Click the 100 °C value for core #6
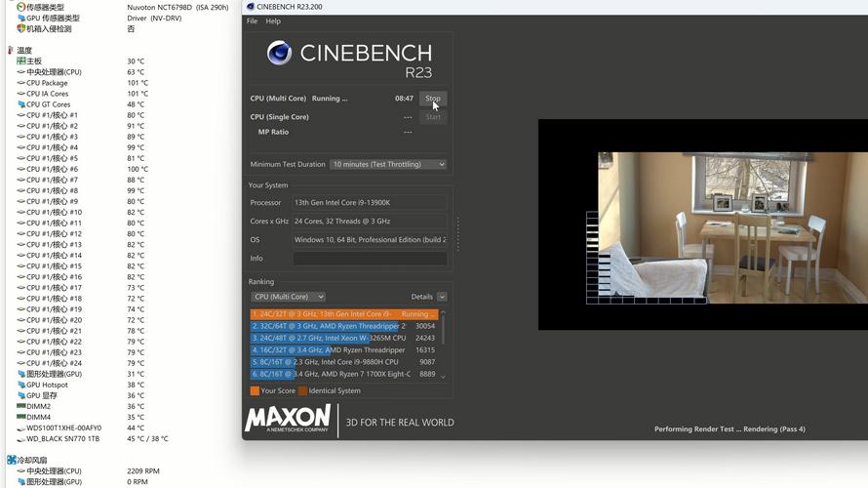Viewport: 868px width, 488px height. tap(138, 169)
